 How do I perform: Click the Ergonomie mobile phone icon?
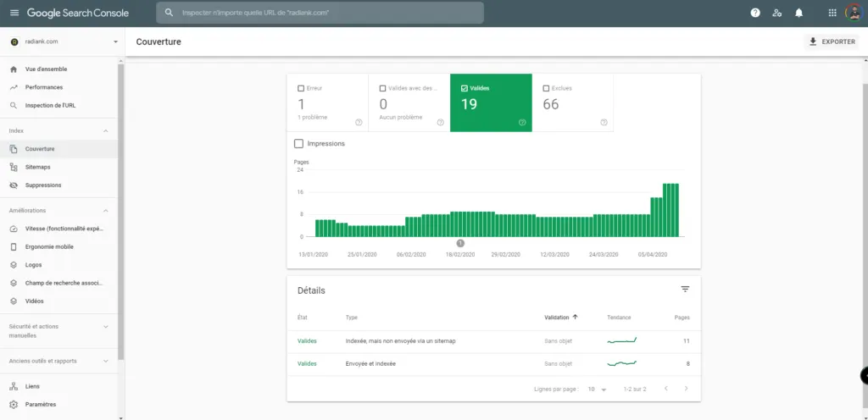coord(14,247)
